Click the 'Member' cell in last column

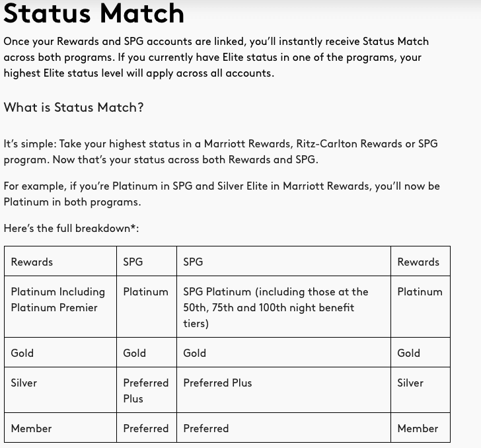pos(421,428)
